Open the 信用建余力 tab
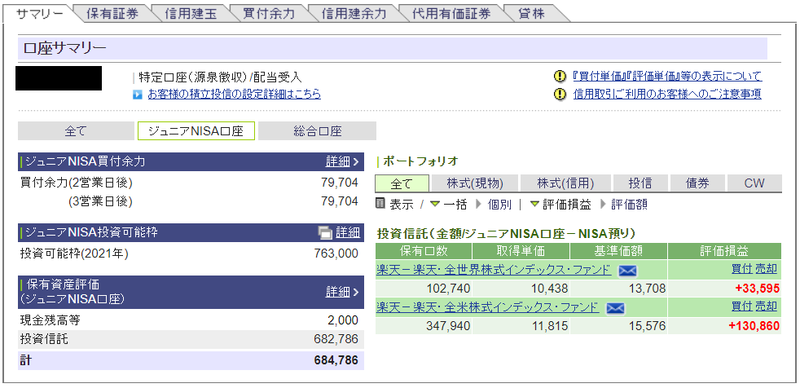 (354, 14)
